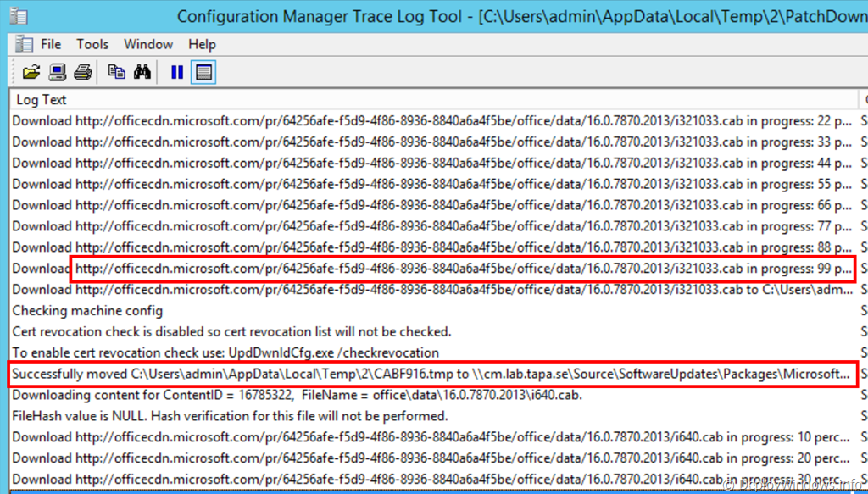Image resolution: width=868 pixels, height=494 pixels.
Task: Click the Open log file folder icon
Action: 31,73
